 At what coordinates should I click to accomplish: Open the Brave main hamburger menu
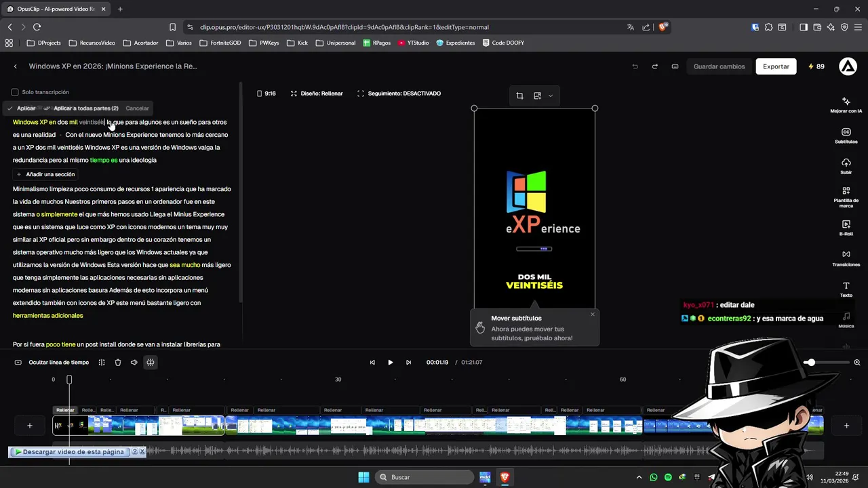click(857, 27)
